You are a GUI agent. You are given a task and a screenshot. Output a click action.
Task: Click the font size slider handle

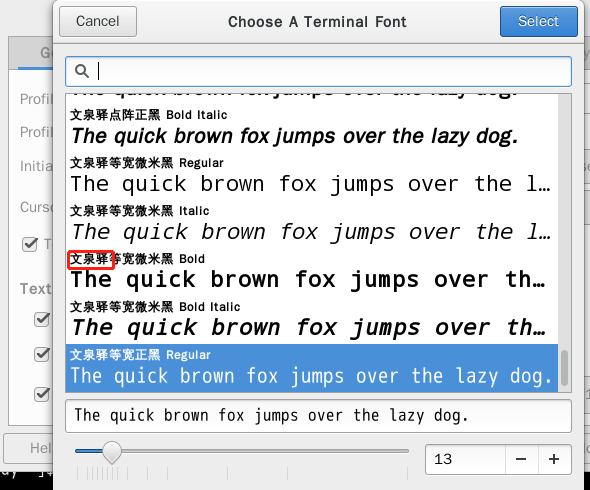point(112,452)
